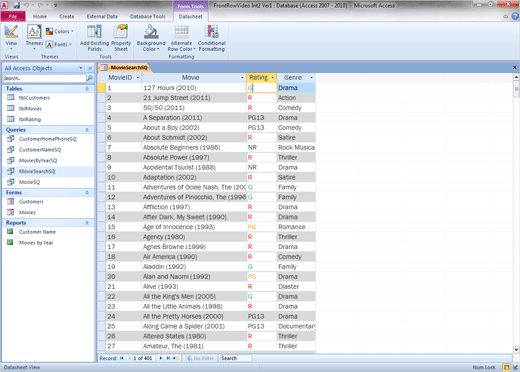The height and width of the screenshot is (372, 520).
Task: Switch to External Data tab
Action: tap(102, 16)
